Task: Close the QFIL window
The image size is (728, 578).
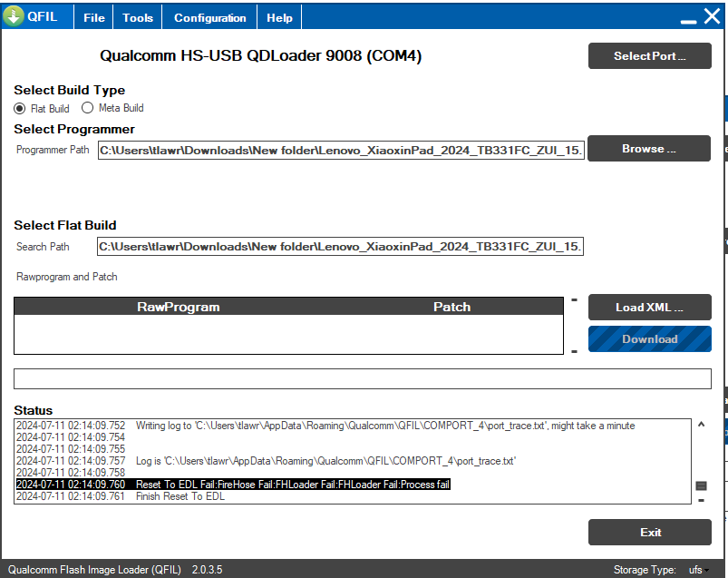Action: (x=712, y=16)
